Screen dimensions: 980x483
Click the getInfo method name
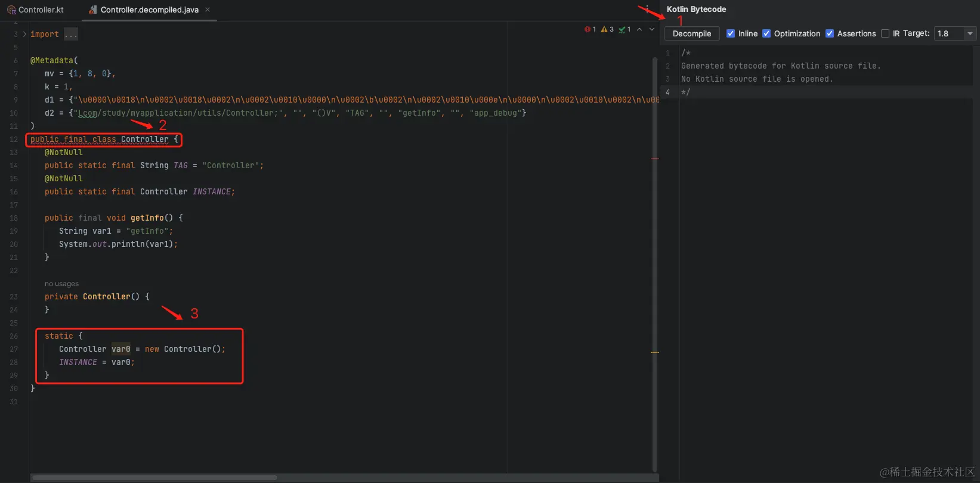pyautogui.click(x=147, y=218)
